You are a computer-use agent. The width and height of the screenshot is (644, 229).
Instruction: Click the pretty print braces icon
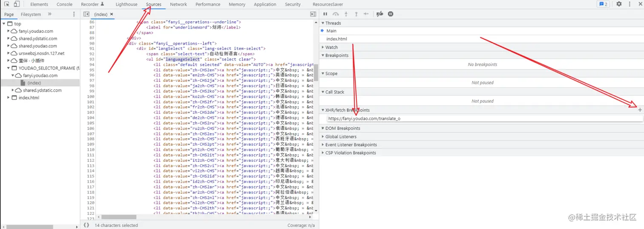point(86,225)
